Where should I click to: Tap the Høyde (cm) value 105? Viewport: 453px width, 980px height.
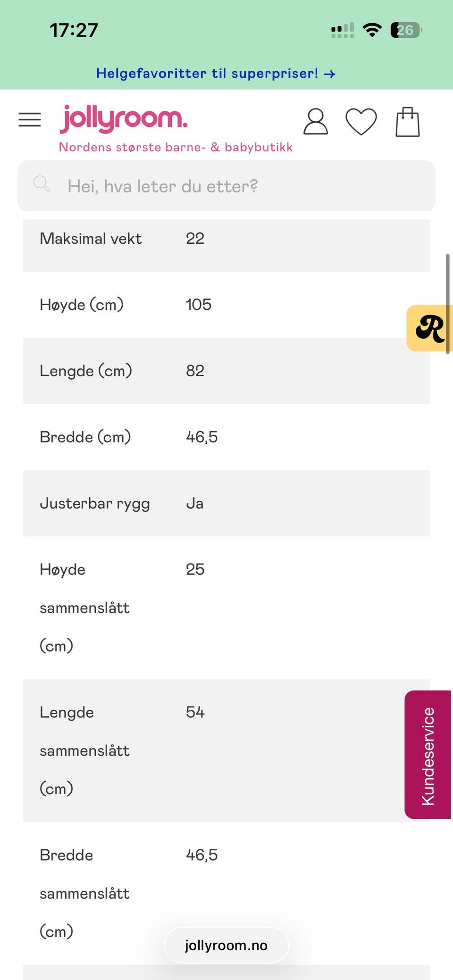pos(199,305)
